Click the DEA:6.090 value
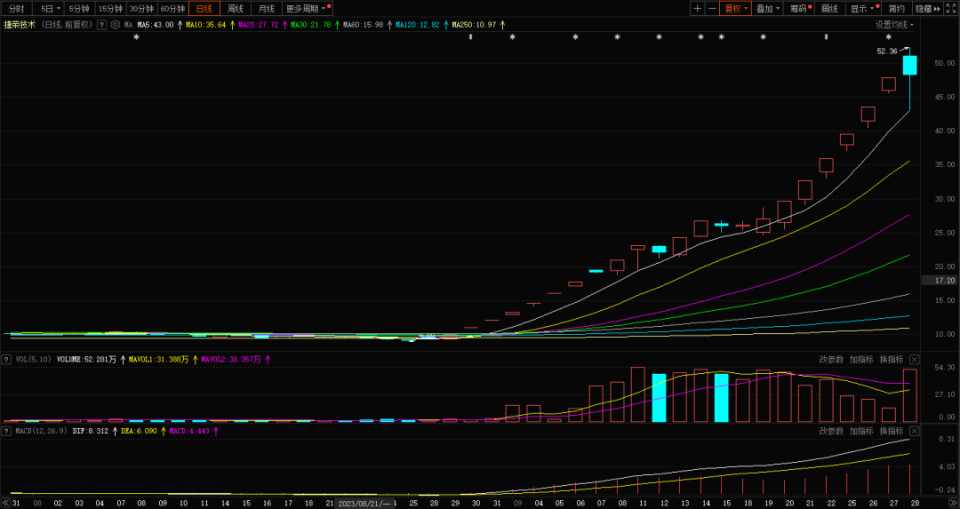The height and width of the screenshot is (509, 960). click(x=138, y=431)
